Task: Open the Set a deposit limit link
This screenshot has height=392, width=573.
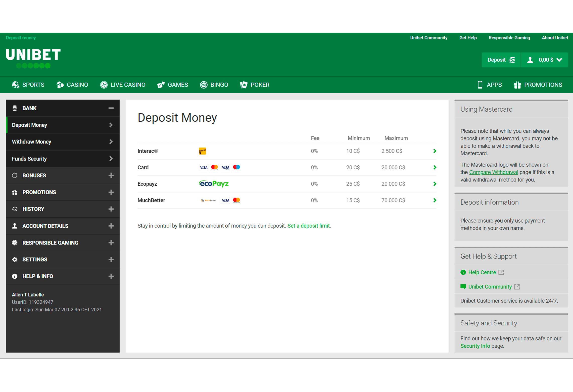Action: tap(309, 226)
